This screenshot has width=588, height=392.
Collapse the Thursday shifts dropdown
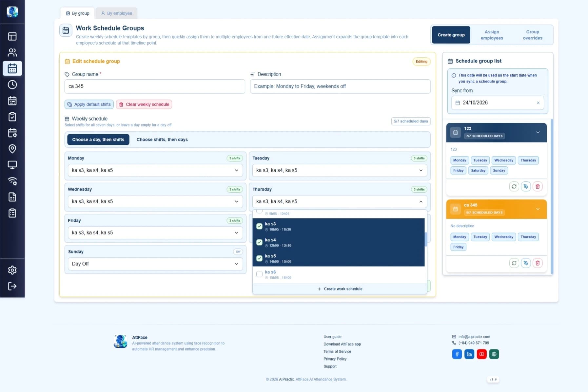(340, 201)
